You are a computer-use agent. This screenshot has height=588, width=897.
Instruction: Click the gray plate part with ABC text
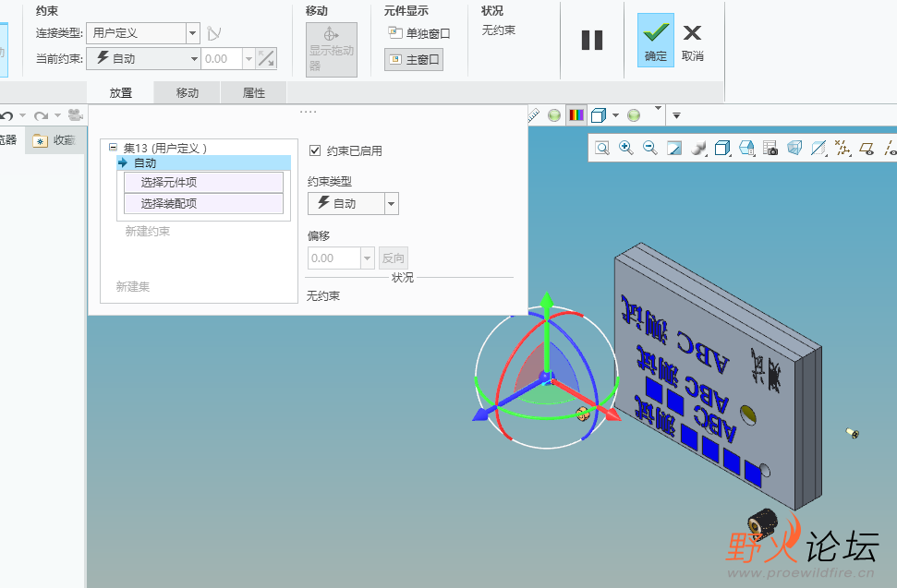coord(719,376)
